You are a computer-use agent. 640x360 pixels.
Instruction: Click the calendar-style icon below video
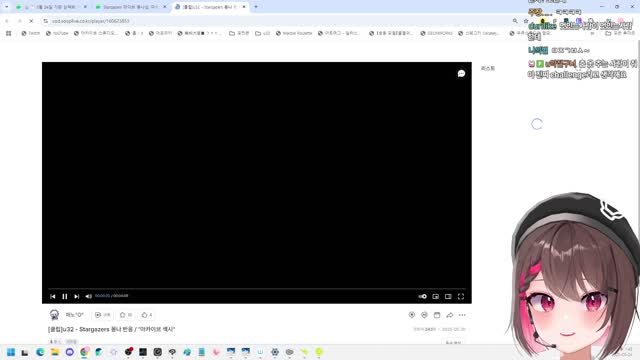(437, 315)
